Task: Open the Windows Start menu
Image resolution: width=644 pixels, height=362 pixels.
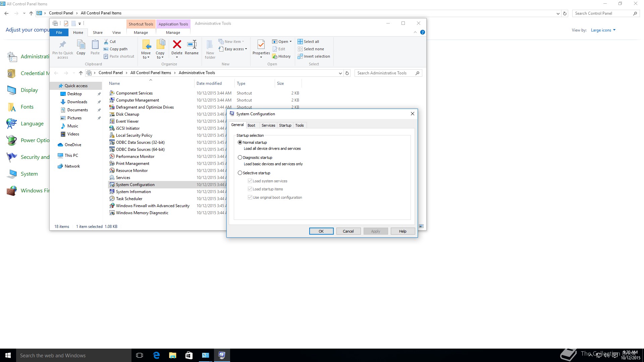Action: 8,355
